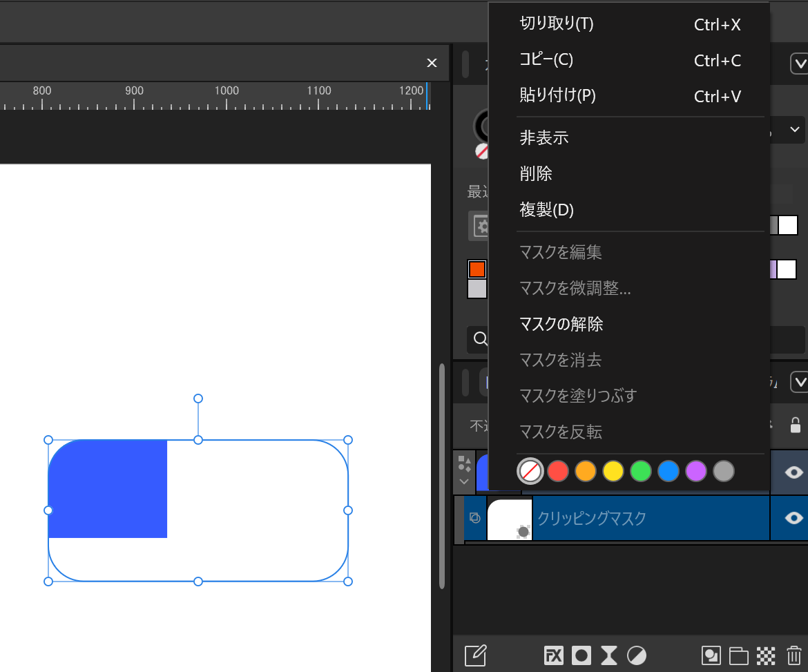Click the layer type icon on the top layer row
This screenshot has width=808, height=672.
464,464
